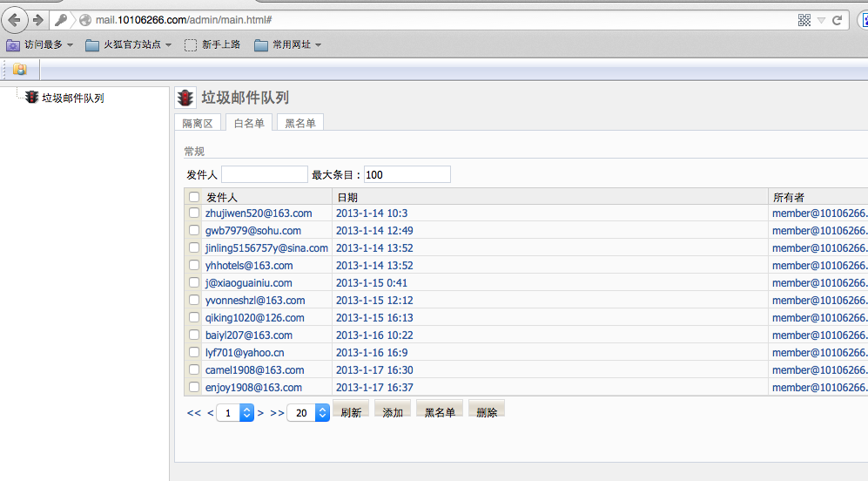
Task: Open the 新手上路 bookmark
Action: (x=212, y=45)
